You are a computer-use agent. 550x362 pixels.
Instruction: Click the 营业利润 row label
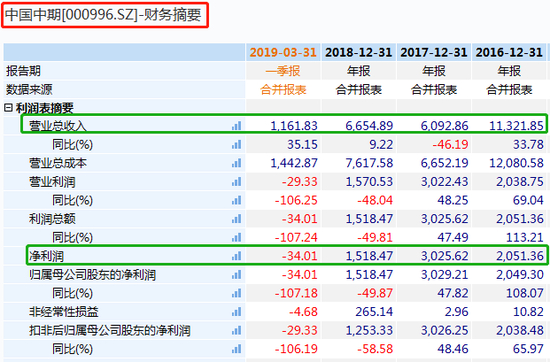click(x=52, y=182)
